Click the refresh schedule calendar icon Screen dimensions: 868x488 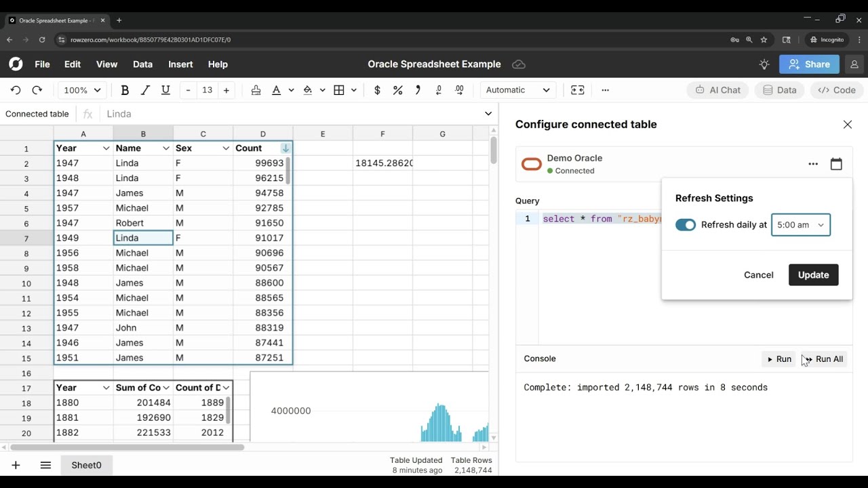836,164
